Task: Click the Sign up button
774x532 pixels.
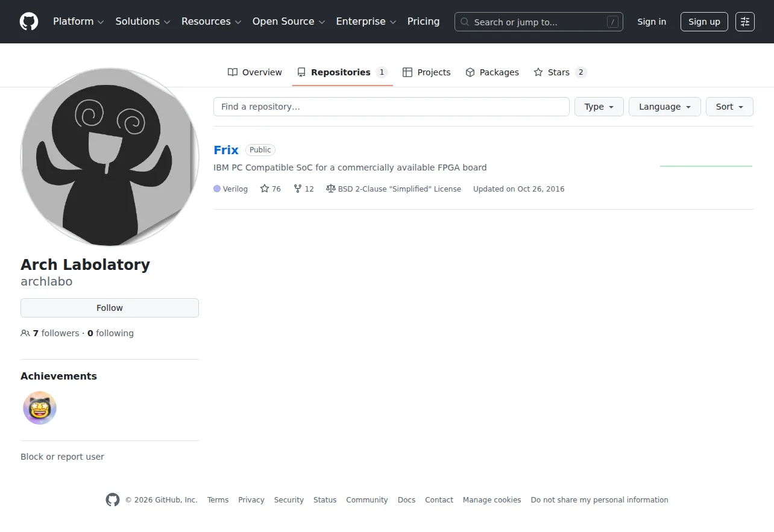Action: [x=704, y=22]
